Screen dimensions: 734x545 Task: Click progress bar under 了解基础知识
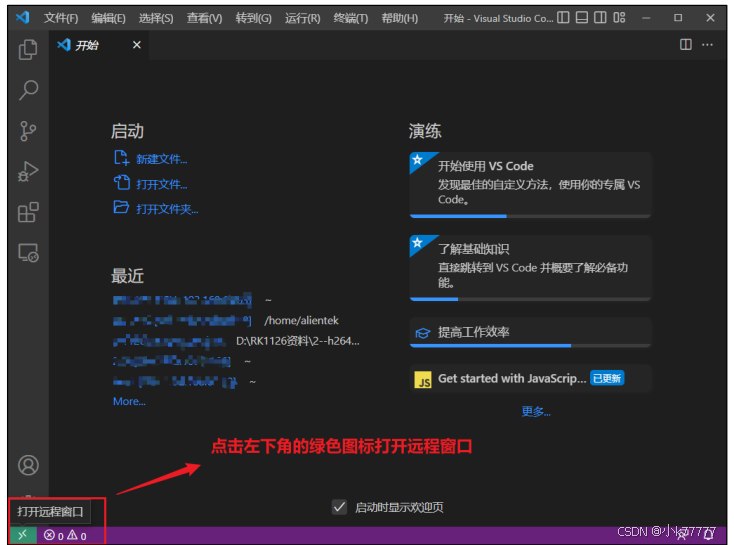(530, 299)
